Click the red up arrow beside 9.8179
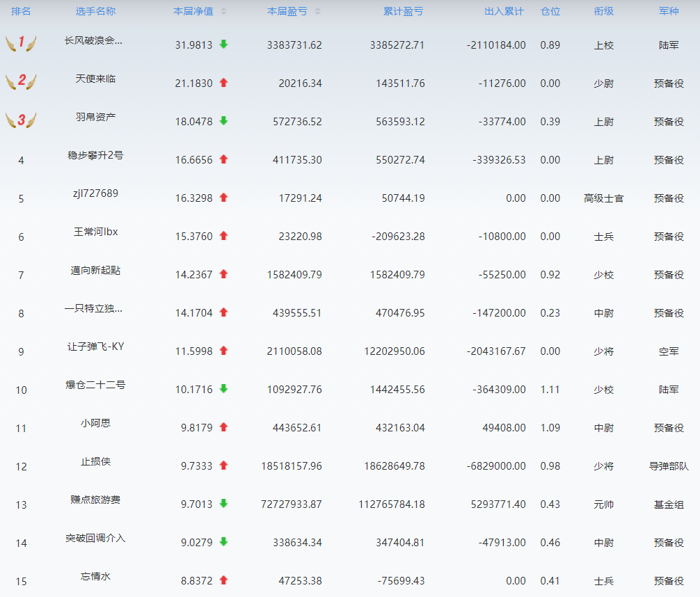 click(223, 427)
